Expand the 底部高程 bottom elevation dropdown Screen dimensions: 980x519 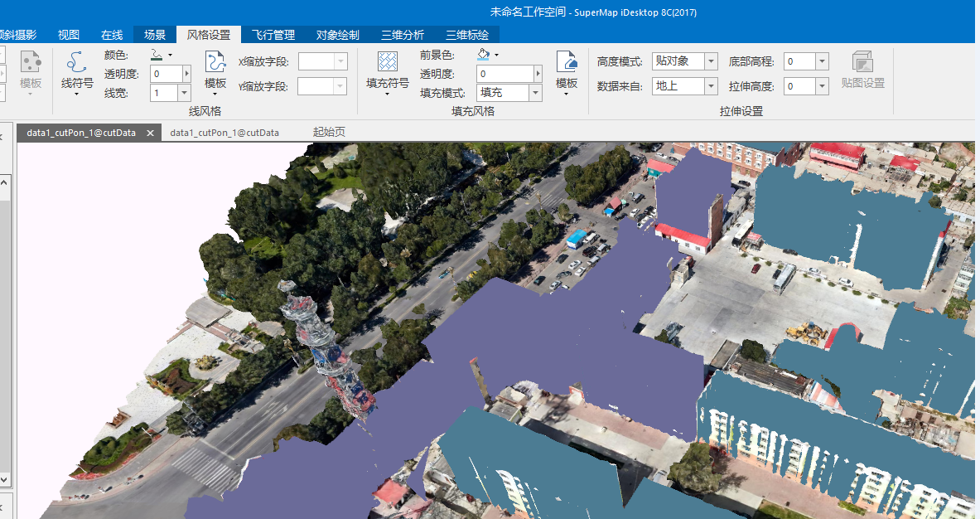click(x=822, y=61)
